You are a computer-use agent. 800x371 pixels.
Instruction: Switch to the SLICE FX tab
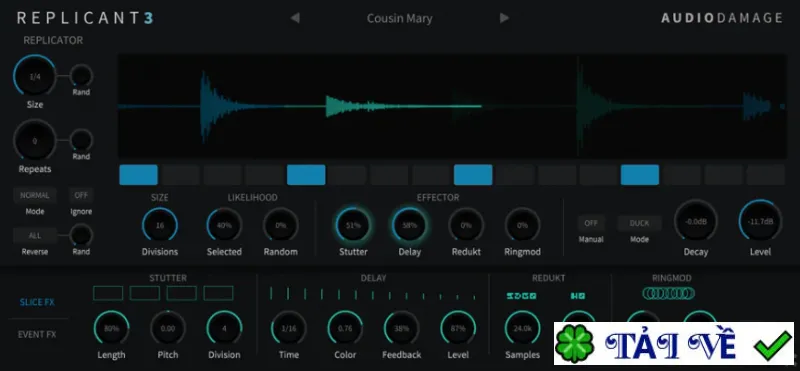tap(37, 302)
